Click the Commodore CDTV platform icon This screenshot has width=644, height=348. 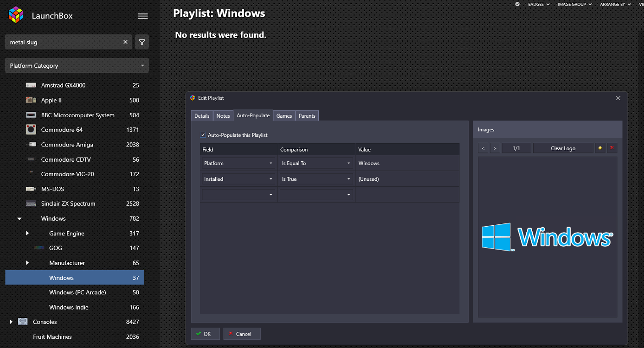31,159
